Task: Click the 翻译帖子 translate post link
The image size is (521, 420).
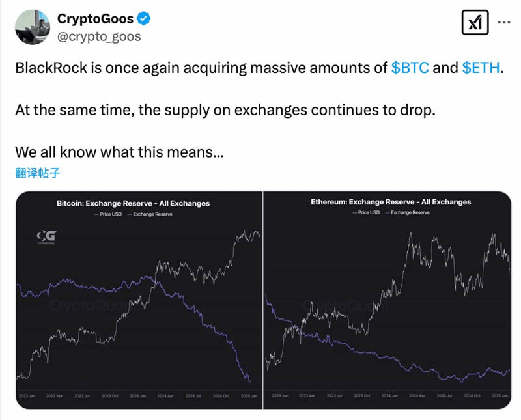Action: [38, 173]
